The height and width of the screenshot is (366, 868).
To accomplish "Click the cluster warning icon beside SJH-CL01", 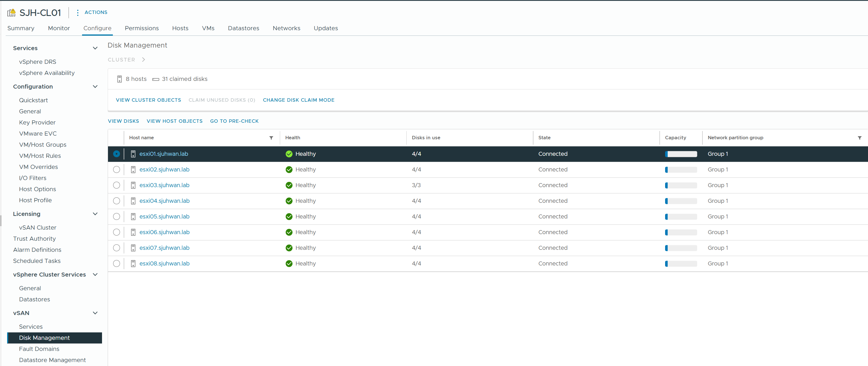I will 11,13.
